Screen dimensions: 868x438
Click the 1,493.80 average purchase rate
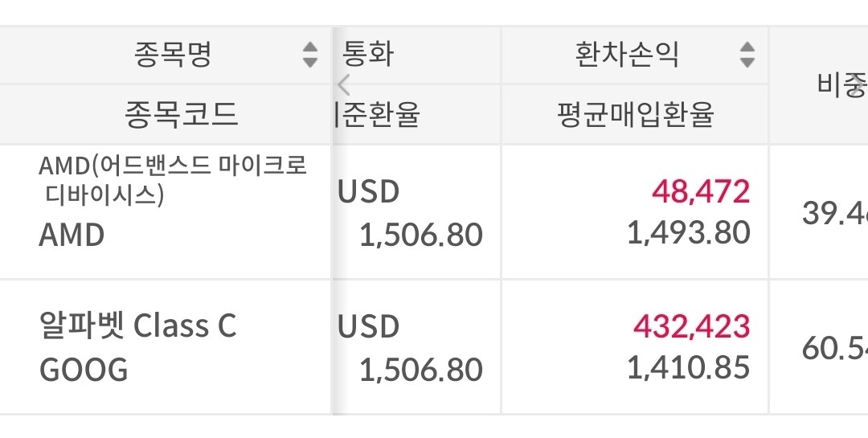[688, 233]
